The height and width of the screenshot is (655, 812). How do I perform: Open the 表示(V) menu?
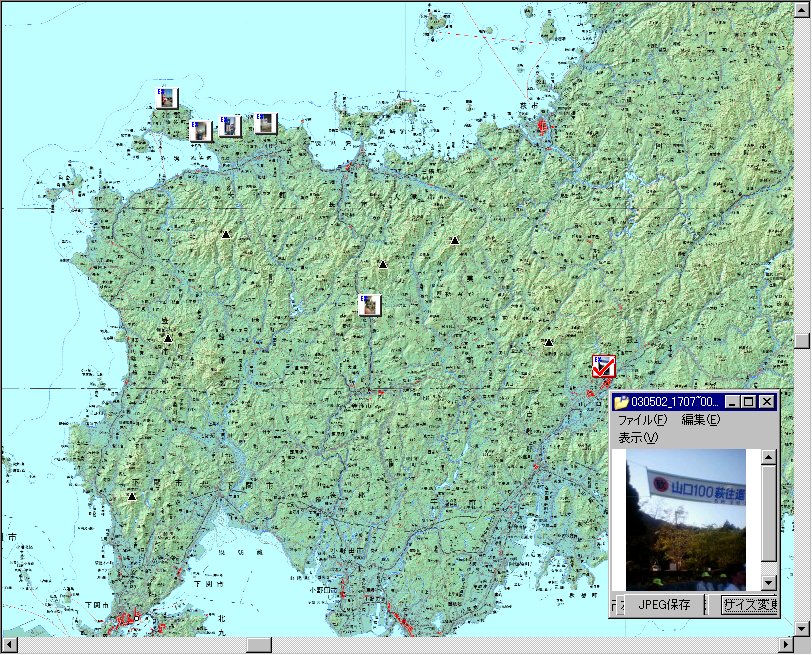point(638,437)
